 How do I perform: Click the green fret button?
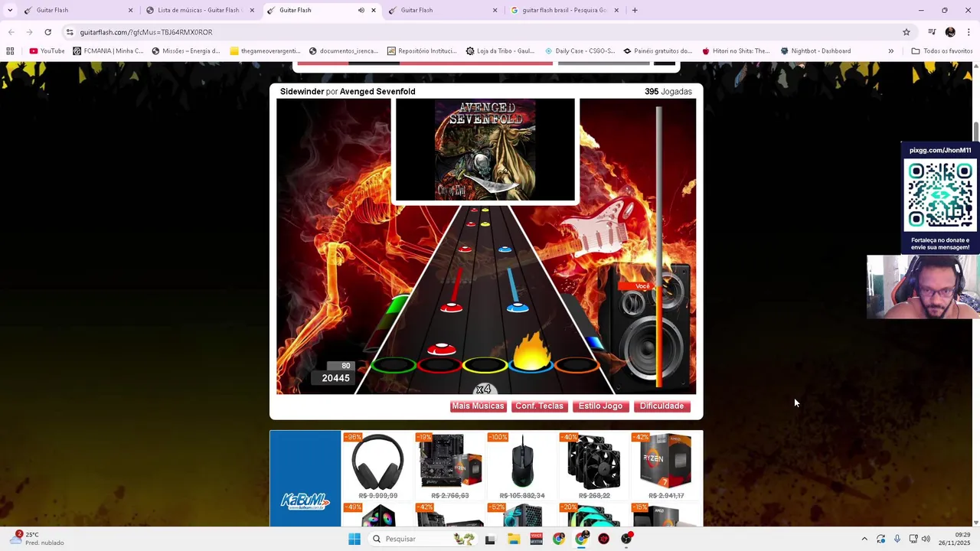point(394,365)
